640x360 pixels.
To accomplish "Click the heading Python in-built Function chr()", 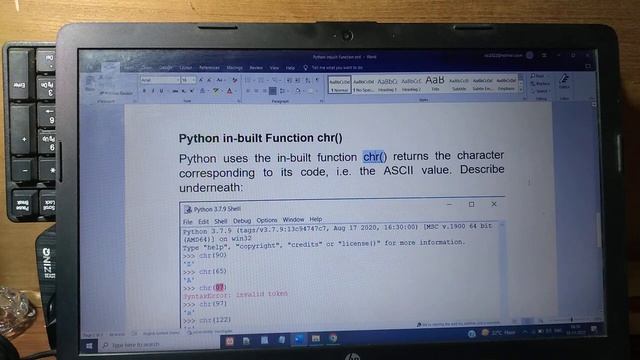I will (261, 138).
